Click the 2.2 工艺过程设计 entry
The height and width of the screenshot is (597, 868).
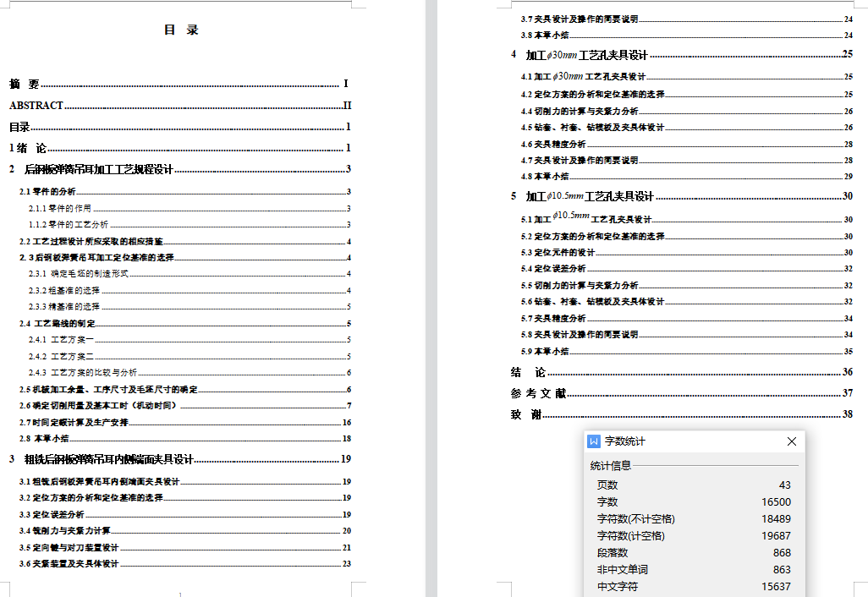tap(185, 241)
